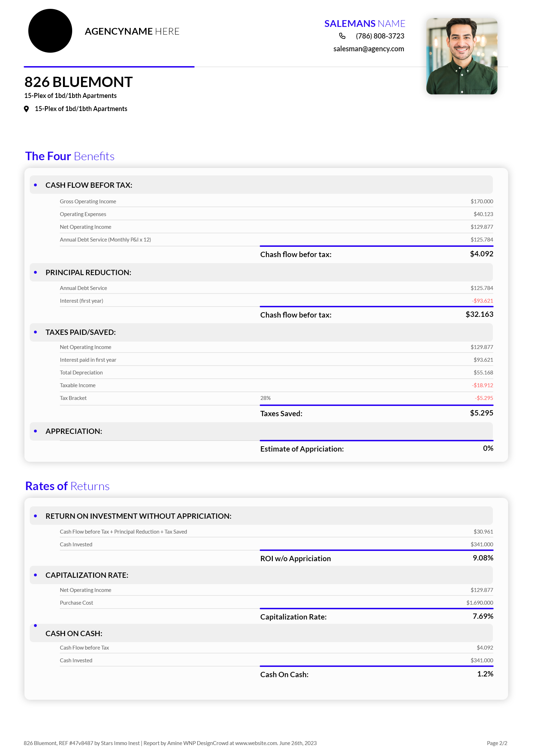Click the location pin icon
The width and height of the screenshot is (535, 756).
[x=26, y=109]
